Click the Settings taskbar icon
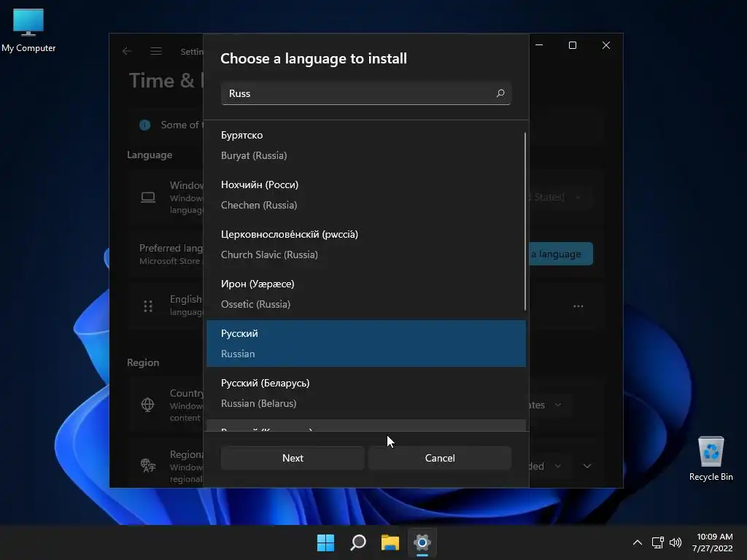 click(422, 542)
